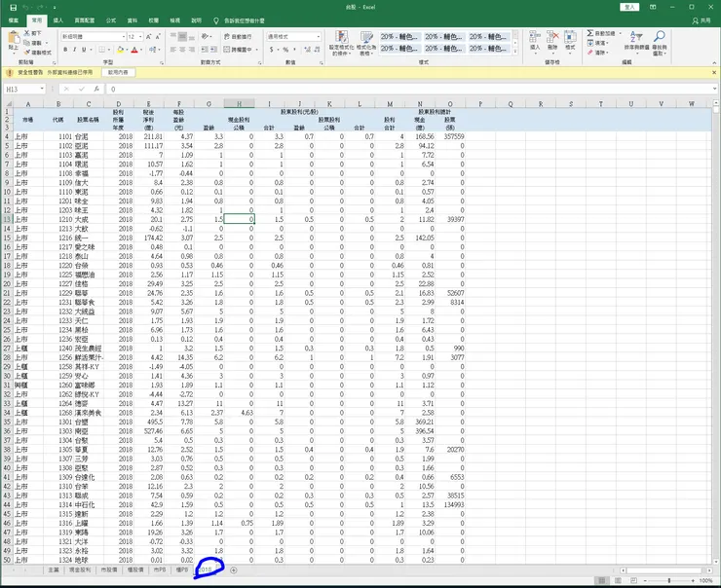
Task: Click the Paste icon in clipboard group
Action: pos(13,41)
